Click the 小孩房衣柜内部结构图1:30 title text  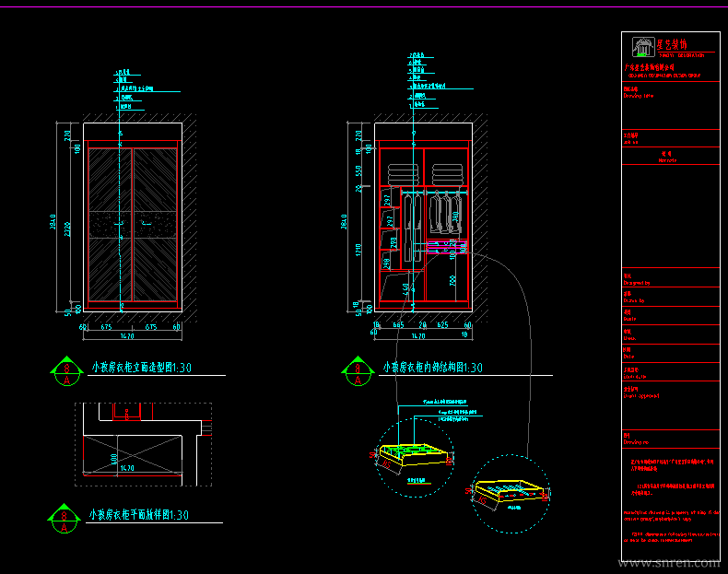point(433,368)
